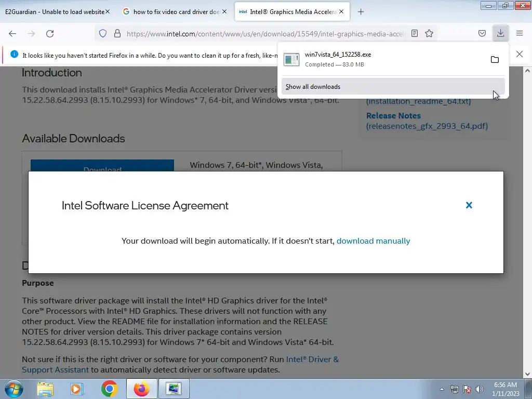The width and height of the screenshot is (532, 399).
Task: Click the network status tray icon
Action: [x=454, y=389]
